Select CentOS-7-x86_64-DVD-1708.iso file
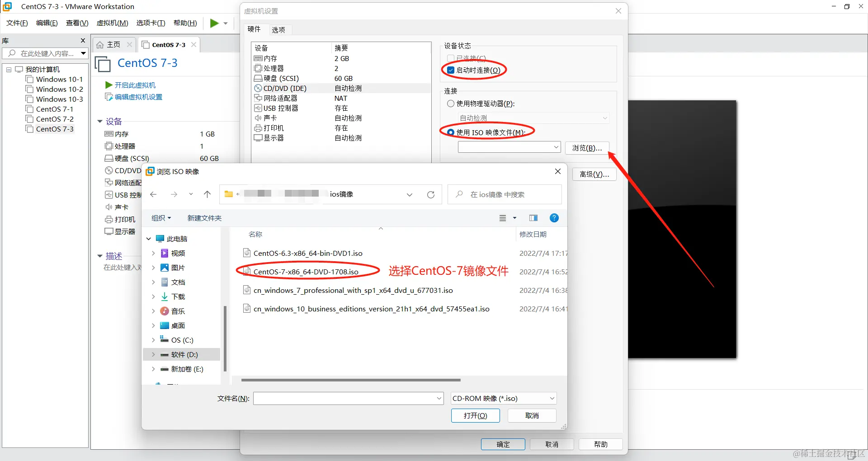Screen dimensions: 868x461 tap(306, 272)
